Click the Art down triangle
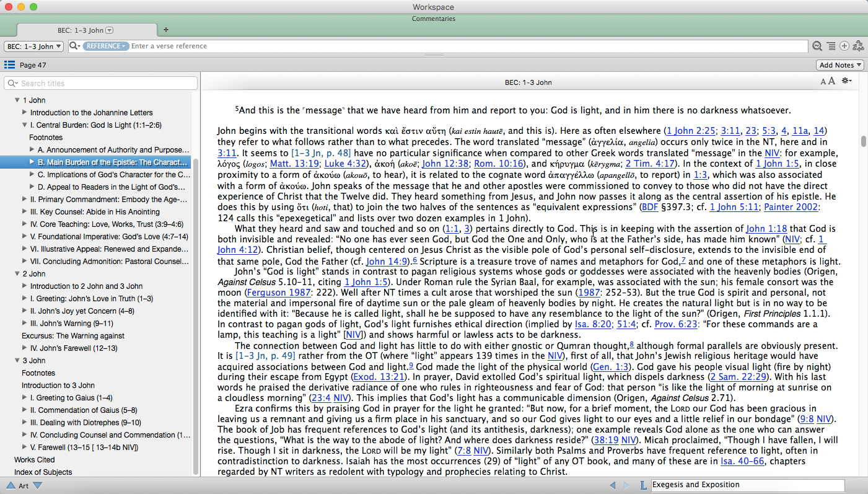868x494 pixels. pos(37,485)
